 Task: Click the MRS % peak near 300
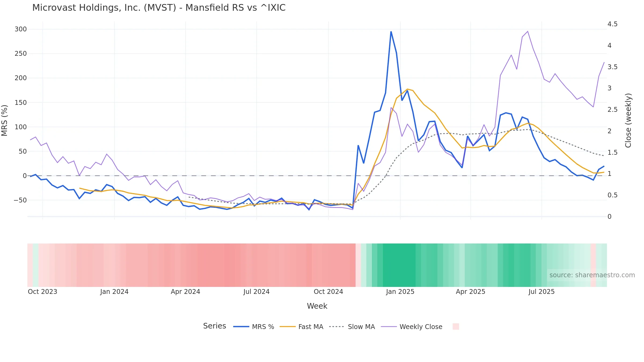[391, 32]
